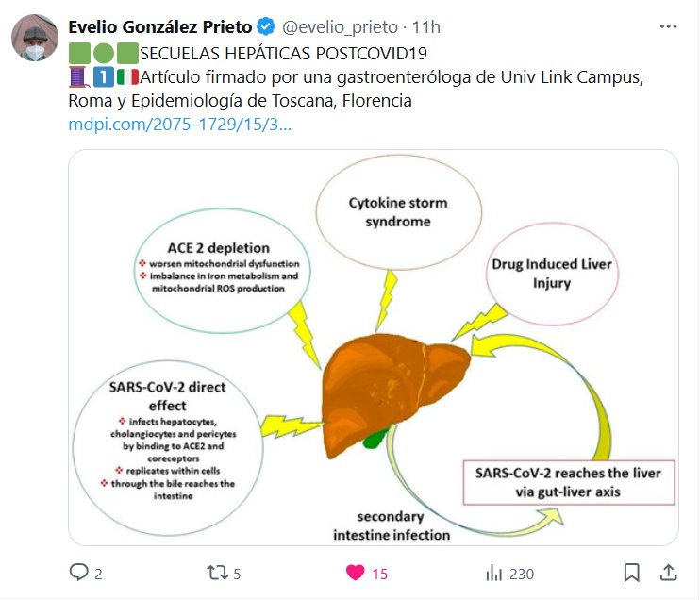
Task: Open post analytics bar chart icon
Action: click(493, 573)
